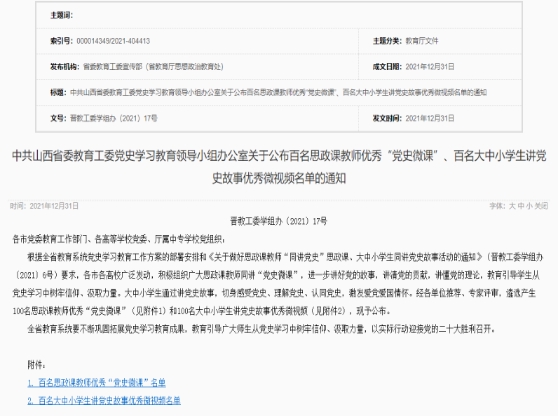Click the 关闭 link beside font size
Image resolution: width=559 pixels, height=417 pixels.
coord(541,206)
